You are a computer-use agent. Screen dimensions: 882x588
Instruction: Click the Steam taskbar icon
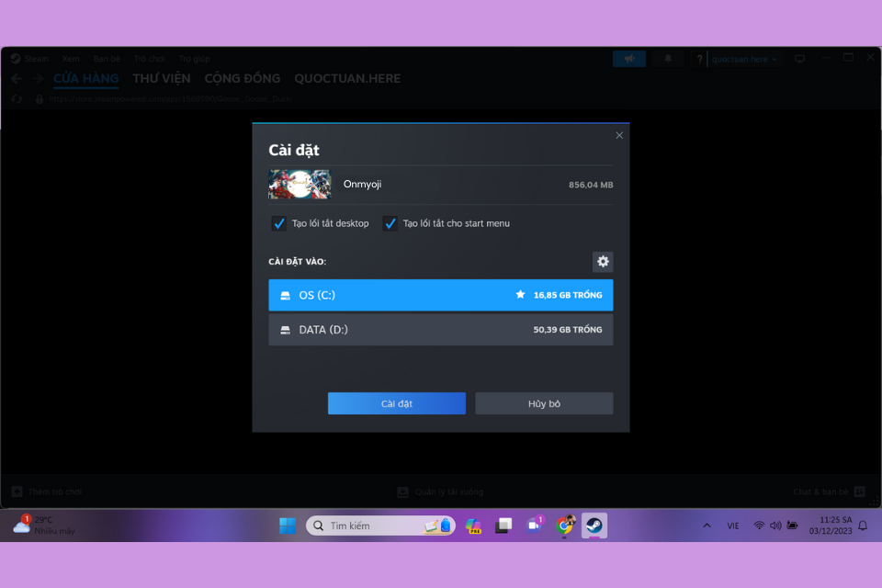[594, 526]
